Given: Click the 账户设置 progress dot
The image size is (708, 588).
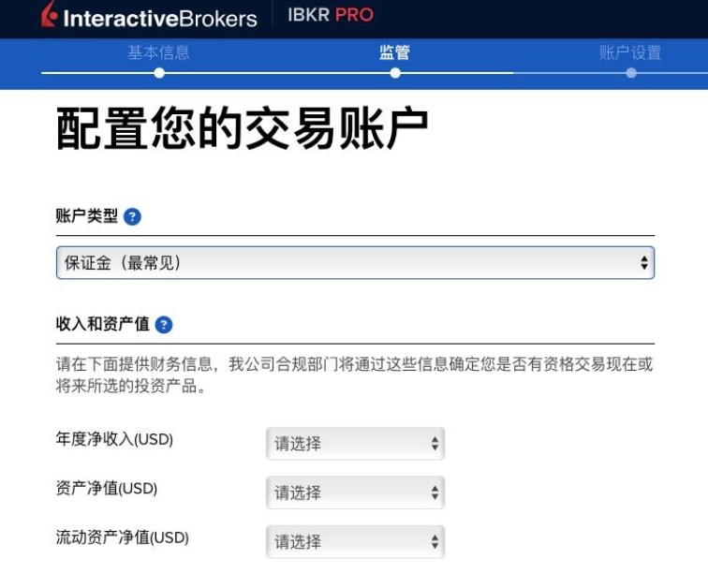Looking at the screenshot, I should click(631, 73).
